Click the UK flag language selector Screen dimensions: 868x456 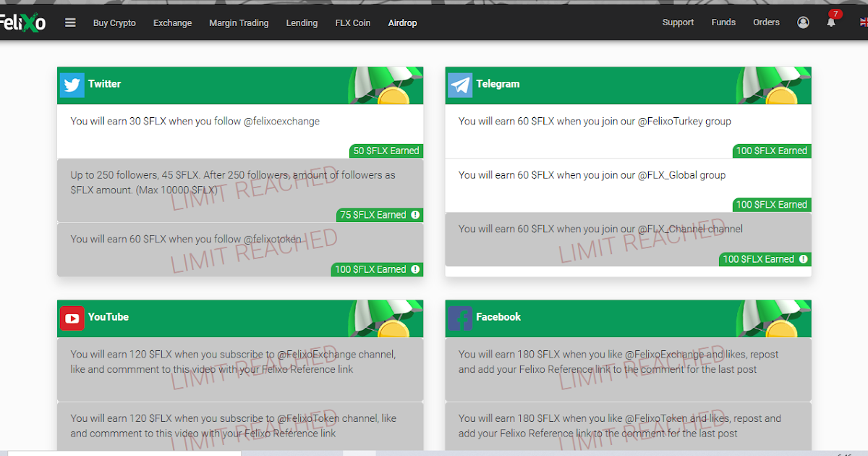pyautogui.click(x=863, y=22)
